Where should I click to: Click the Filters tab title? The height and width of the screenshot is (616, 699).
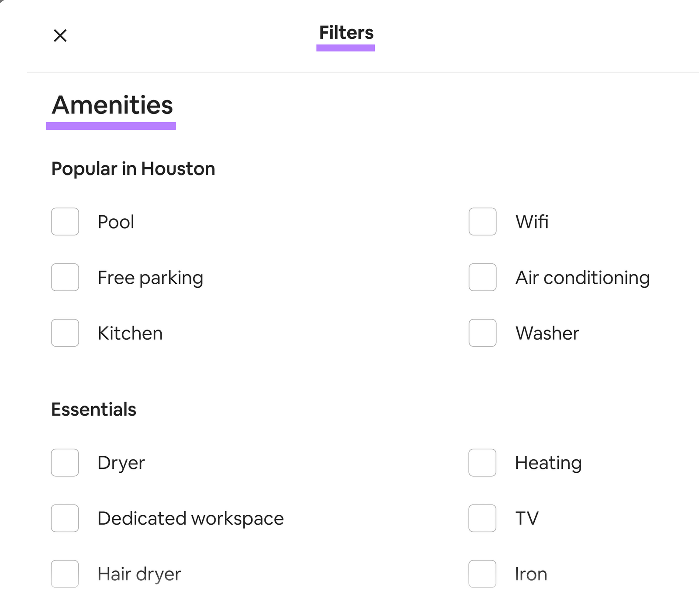tap(346, 33)
